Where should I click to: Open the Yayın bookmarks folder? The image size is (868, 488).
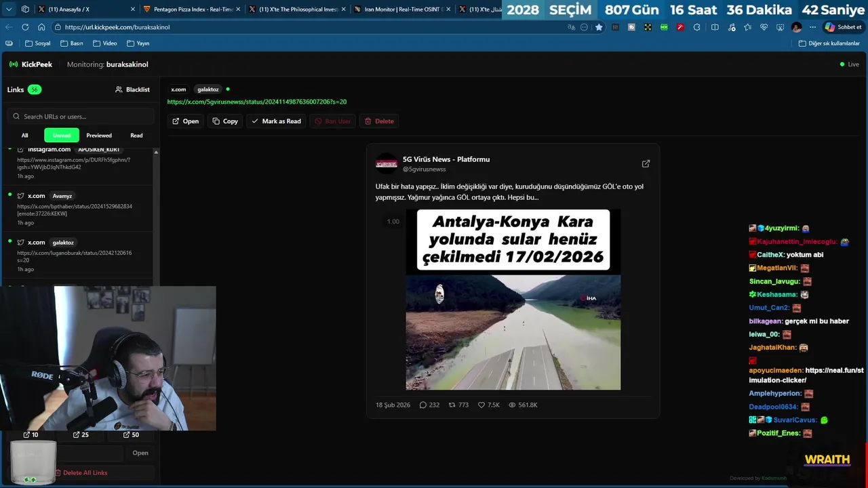click(x=138, y=43)
